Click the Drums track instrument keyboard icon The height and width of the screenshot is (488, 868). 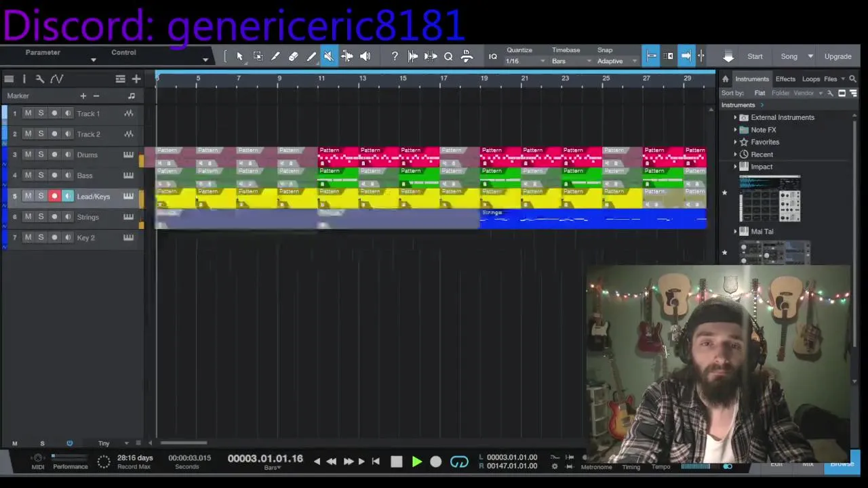tap(128, 155)
